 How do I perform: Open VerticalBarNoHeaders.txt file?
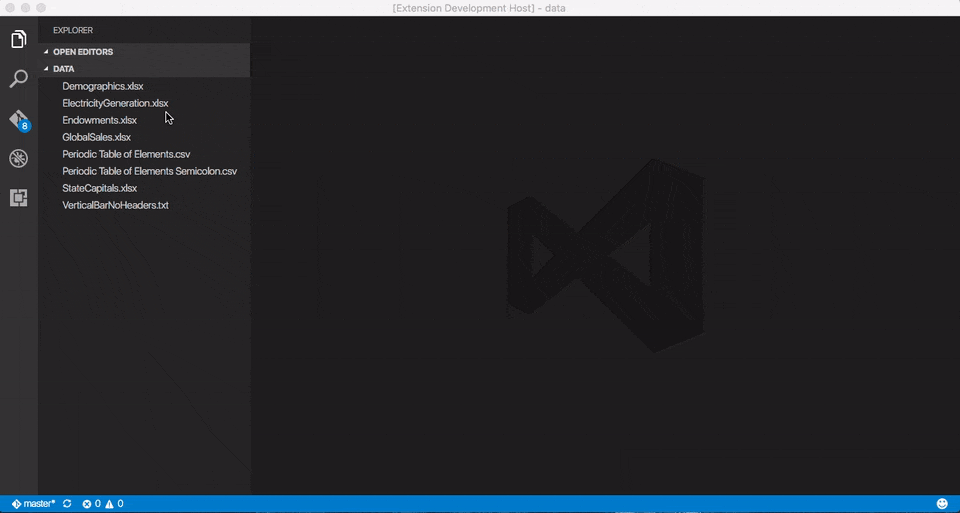[x=115, y=206]
